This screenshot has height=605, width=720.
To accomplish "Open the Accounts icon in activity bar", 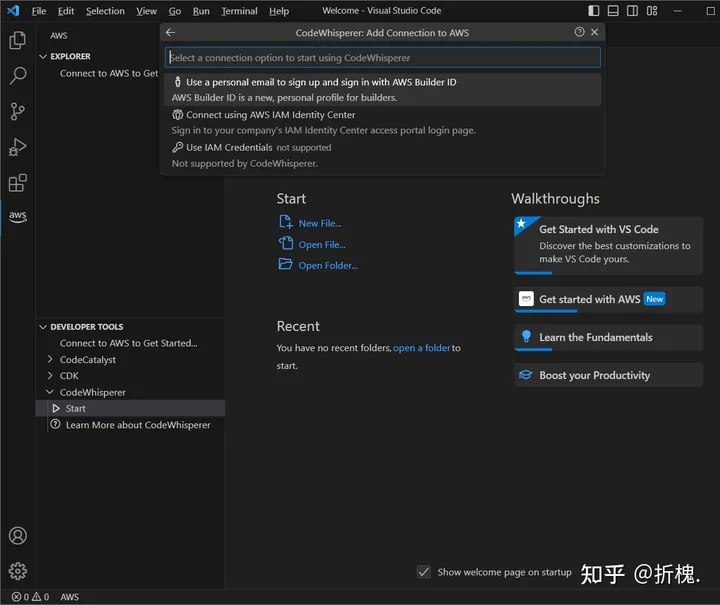I will pos(17,536).
